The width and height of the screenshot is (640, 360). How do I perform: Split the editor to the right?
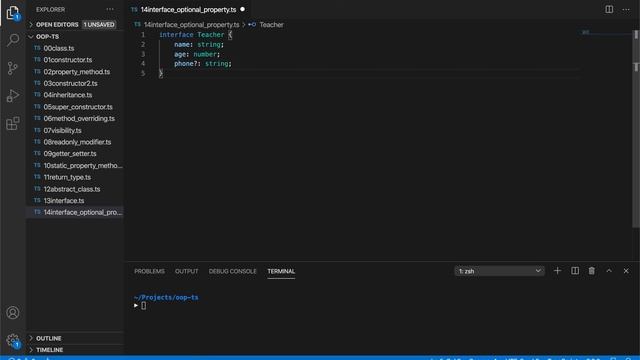coord(609,9)
